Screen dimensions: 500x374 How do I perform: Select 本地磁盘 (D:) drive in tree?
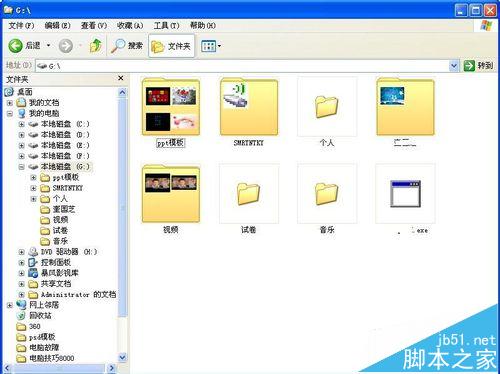[x=65, y=135]
